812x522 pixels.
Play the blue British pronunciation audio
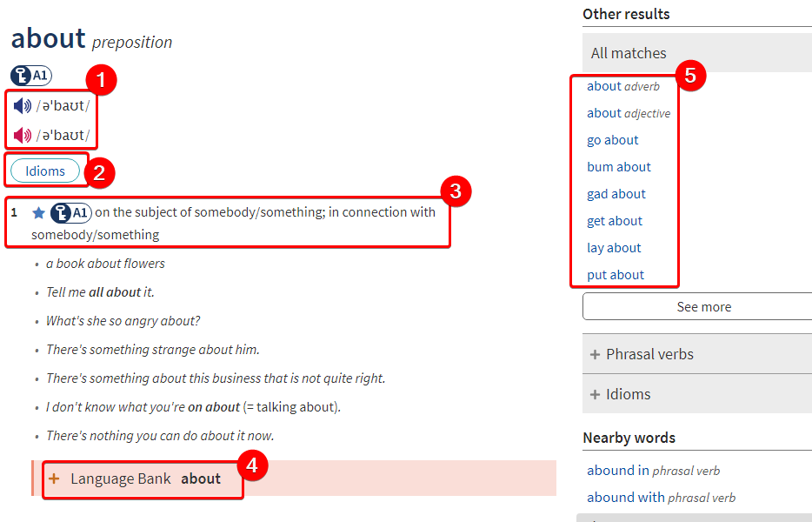[x=23, y=106]
